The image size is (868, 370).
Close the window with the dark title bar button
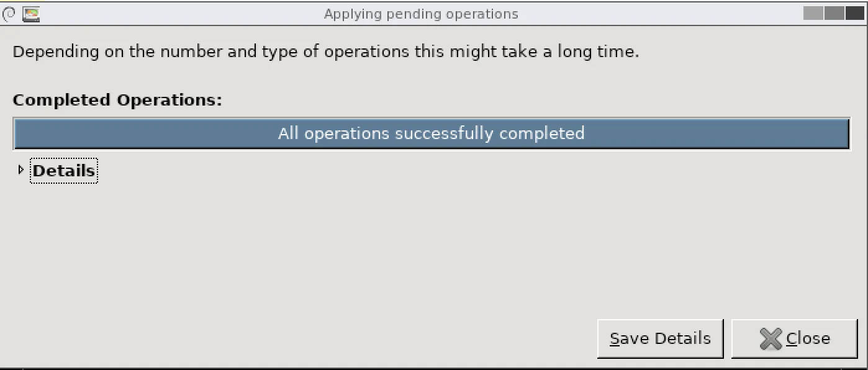(854, 13)
